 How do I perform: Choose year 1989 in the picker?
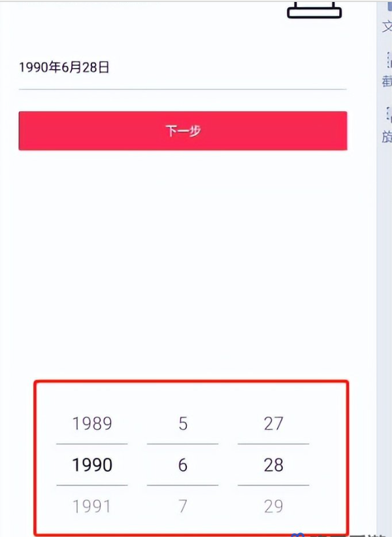92,423
